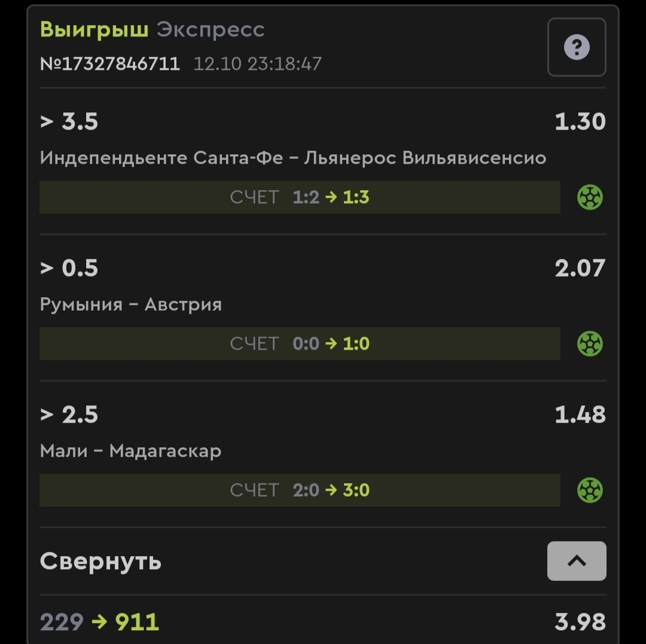Click the score bar showing 1:2 → 1:3
Viewport: 646px width, 644px height.
[x=300, y=197]
